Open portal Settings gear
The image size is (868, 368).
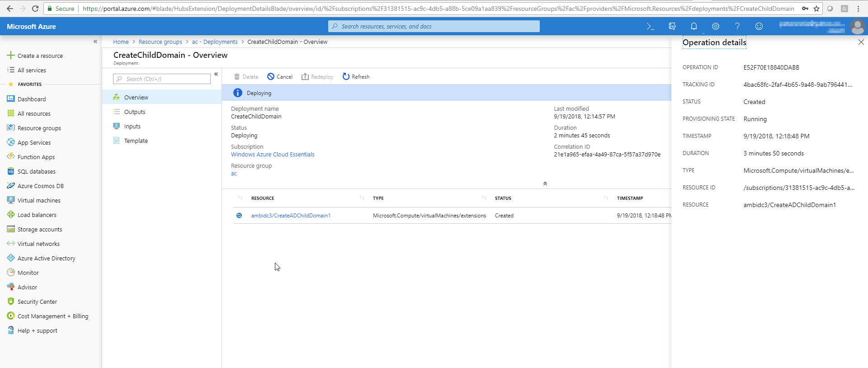coord(716,26)
